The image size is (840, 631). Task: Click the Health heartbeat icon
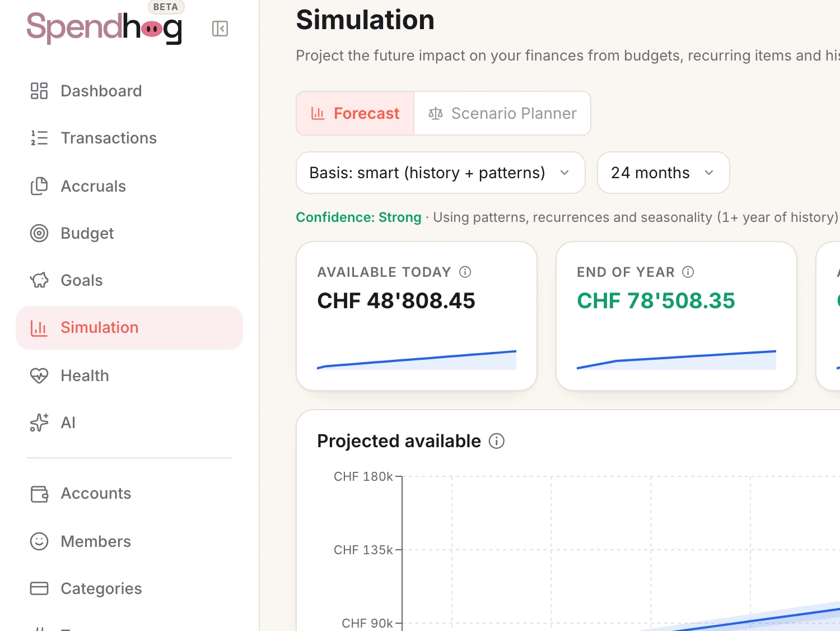pyautogui.click(x=39, y=375)
